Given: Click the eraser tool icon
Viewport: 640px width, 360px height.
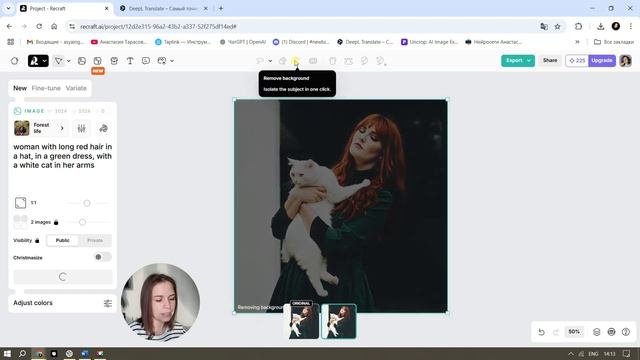Looking at the screenshot, I should pyautogui.click(x=282, y=61).
